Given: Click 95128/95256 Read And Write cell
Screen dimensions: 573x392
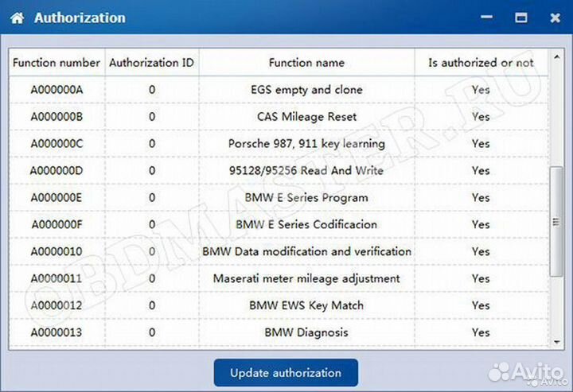Looking at the screenshot, I should [306, 171].
